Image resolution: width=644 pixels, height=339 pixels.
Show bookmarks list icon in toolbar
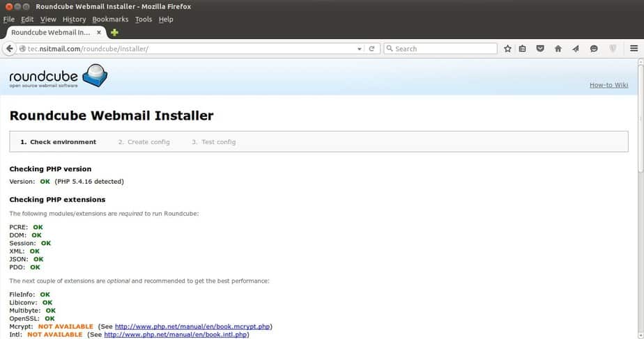[523, 49]
